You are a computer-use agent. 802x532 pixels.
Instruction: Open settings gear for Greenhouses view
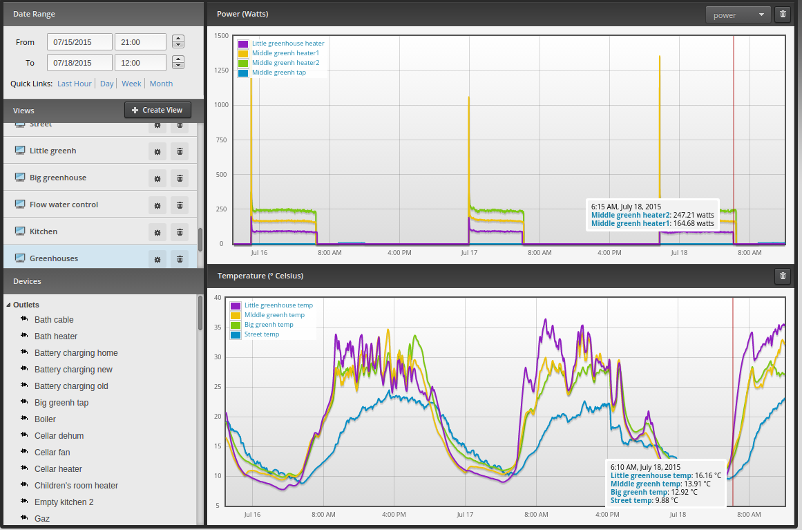click(157, 259)
